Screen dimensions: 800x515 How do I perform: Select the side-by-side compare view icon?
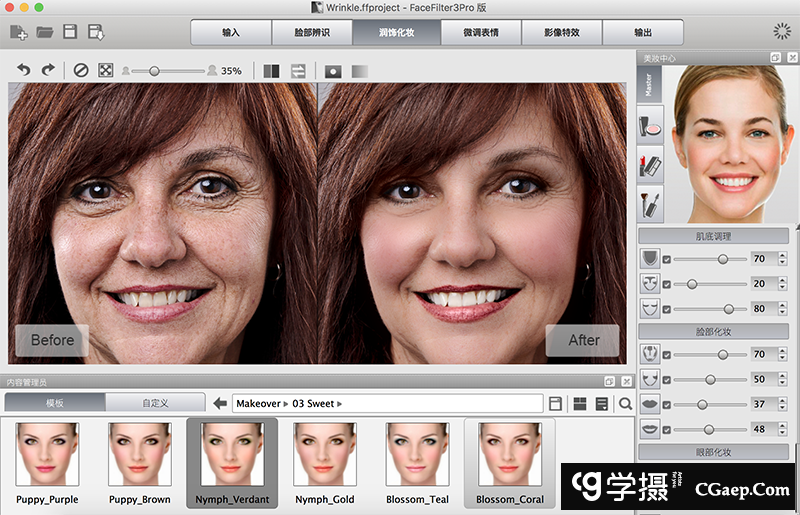pyautogui.click(x=271, y=71)
